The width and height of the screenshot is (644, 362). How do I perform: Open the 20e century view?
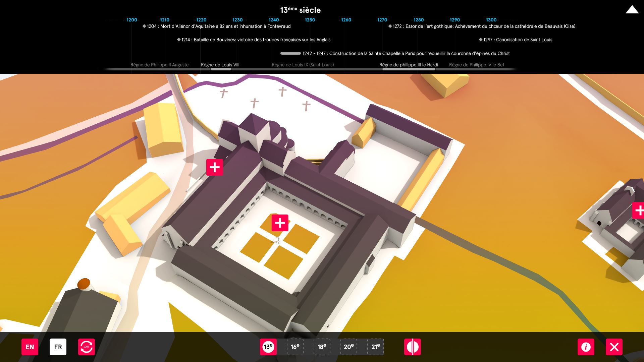(x=349, y=347)
